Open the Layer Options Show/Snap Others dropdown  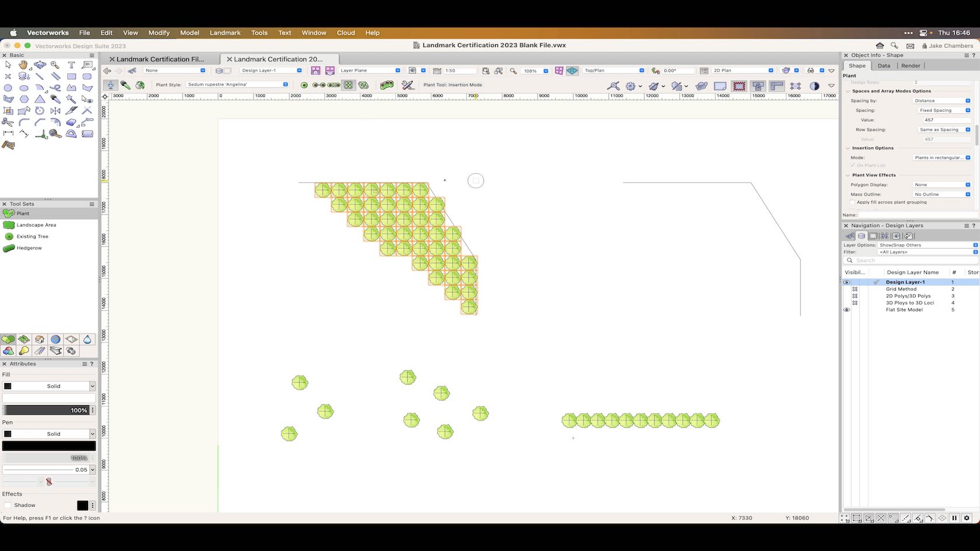click(x=975, y=245)
